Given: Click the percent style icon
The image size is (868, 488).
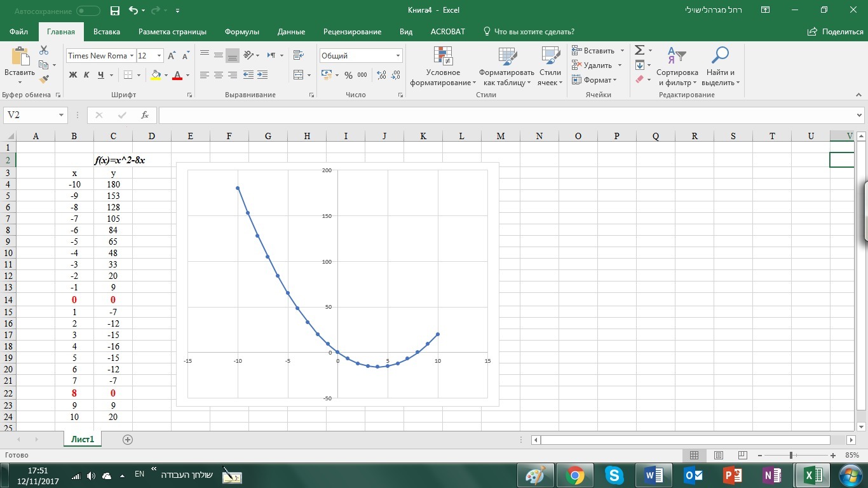Looking at the screenshot, I should pos(348,75).
